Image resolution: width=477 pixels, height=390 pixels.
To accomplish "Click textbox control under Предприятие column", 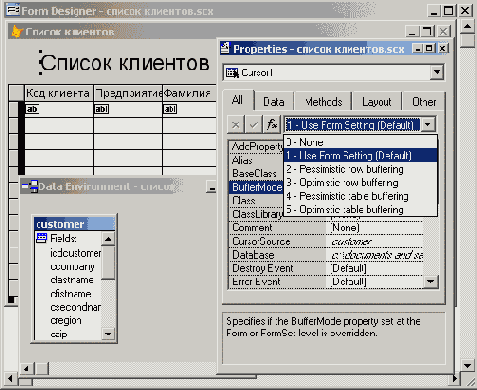I will (x=102, y=109).
